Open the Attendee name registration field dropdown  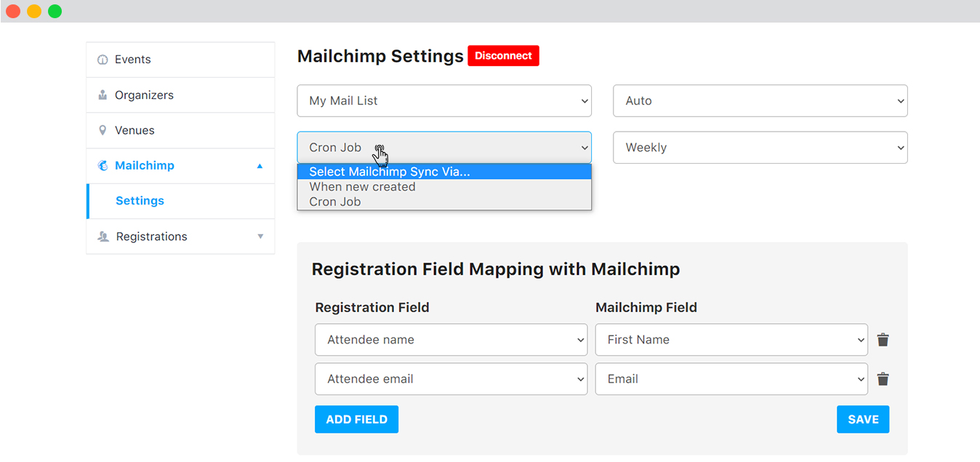coord(451,340)
